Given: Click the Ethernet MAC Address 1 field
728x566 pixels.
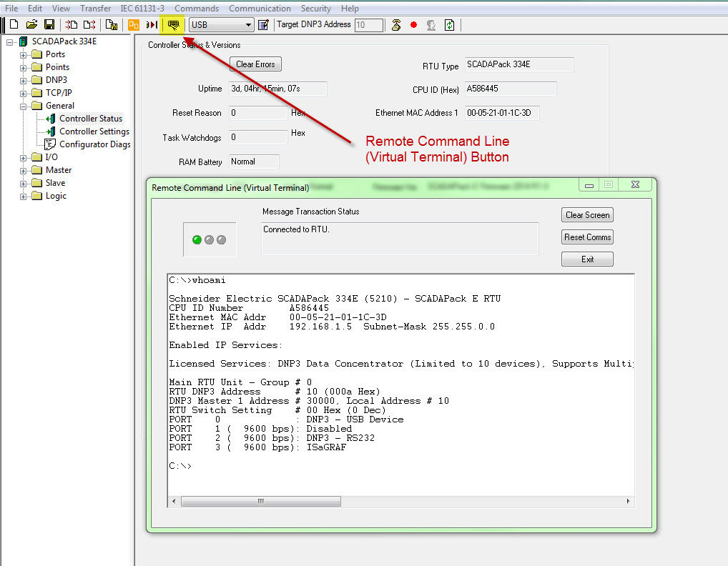Looking at the screenshot, I should pos(502,113).
